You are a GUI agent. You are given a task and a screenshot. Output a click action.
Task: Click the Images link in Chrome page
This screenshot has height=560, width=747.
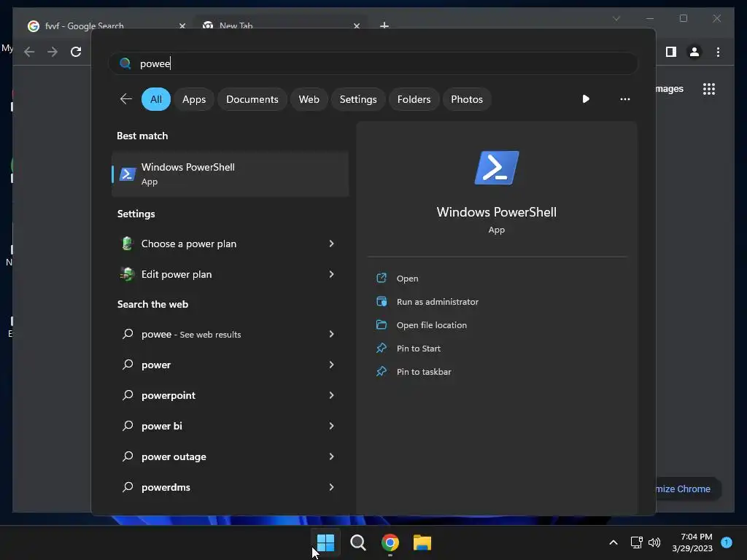click(670, 88)
